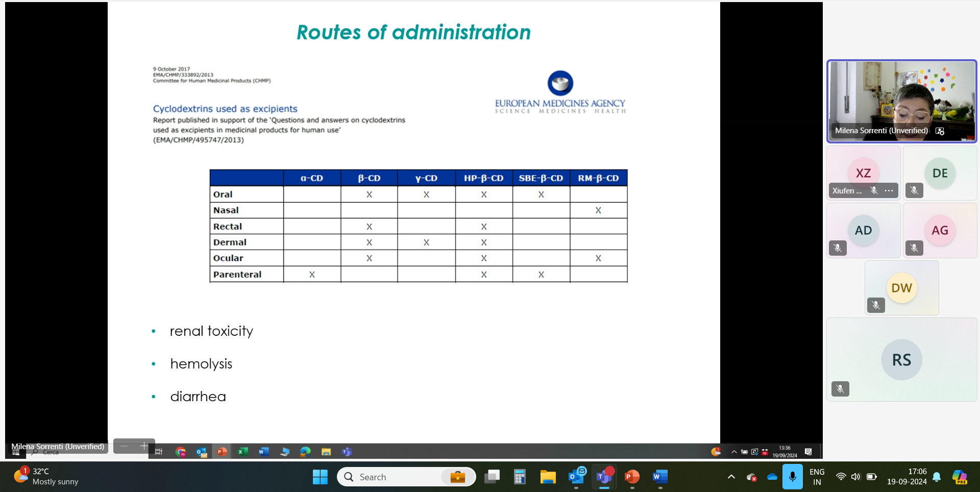Click Task View icon in shared screen taskbar
This screenshot has height=492, width=980.
[x=159, y=452]
